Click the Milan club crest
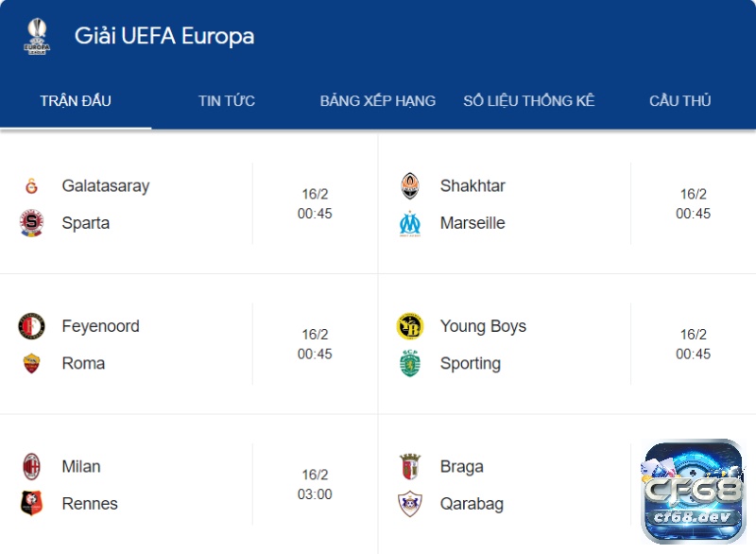The image size is (756, 554). [31, 466]
